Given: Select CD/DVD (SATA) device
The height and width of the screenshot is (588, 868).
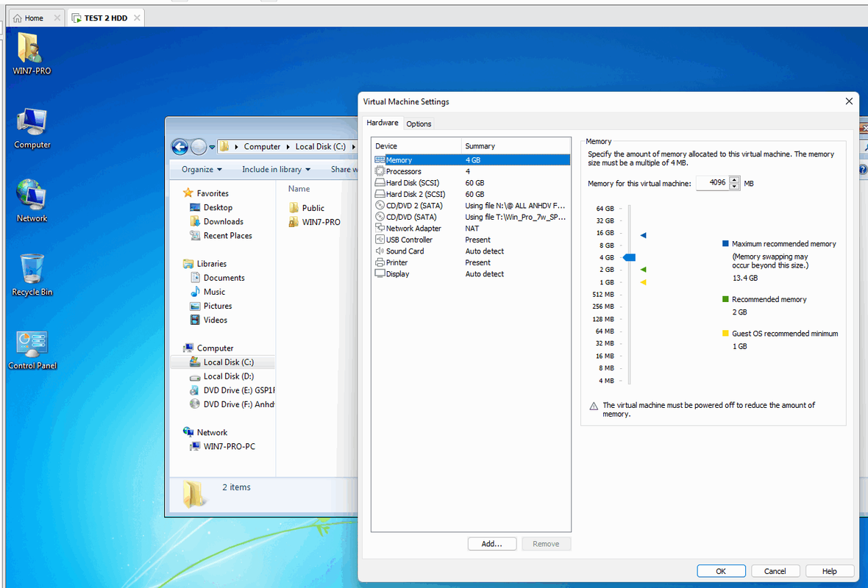Looking at the screenshot, I should point(472,217).
